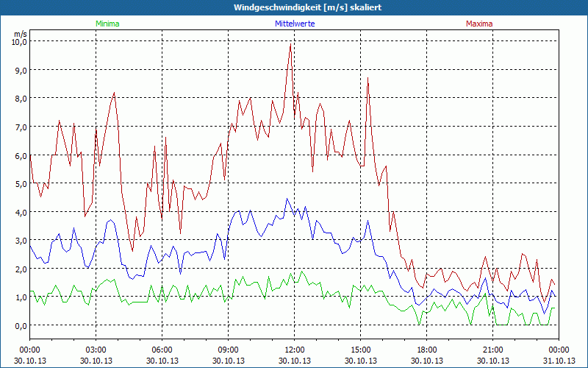Screen dimensions: 588x368
Task: Click the chart title 'Windgeschwindigkeit [m/s] skaliert'
Action: point(307,7)
